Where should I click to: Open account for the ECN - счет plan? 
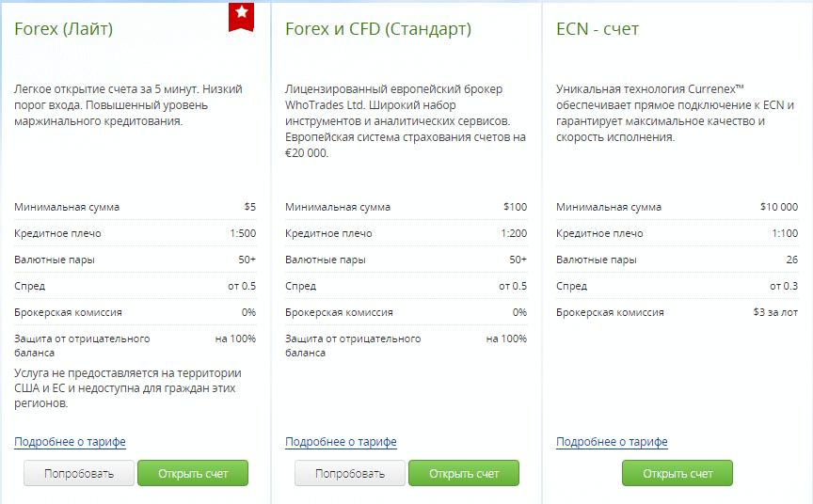pyautogui.click(x=677, y=473)
